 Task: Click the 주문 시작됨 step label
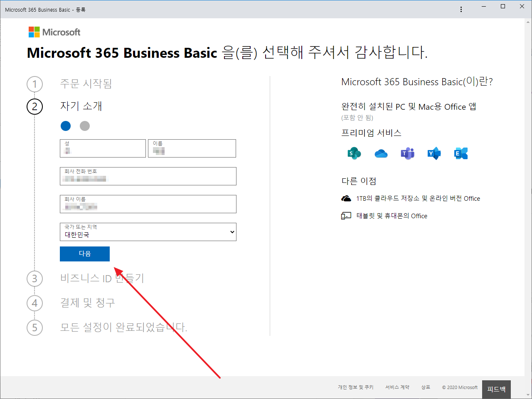86,84
